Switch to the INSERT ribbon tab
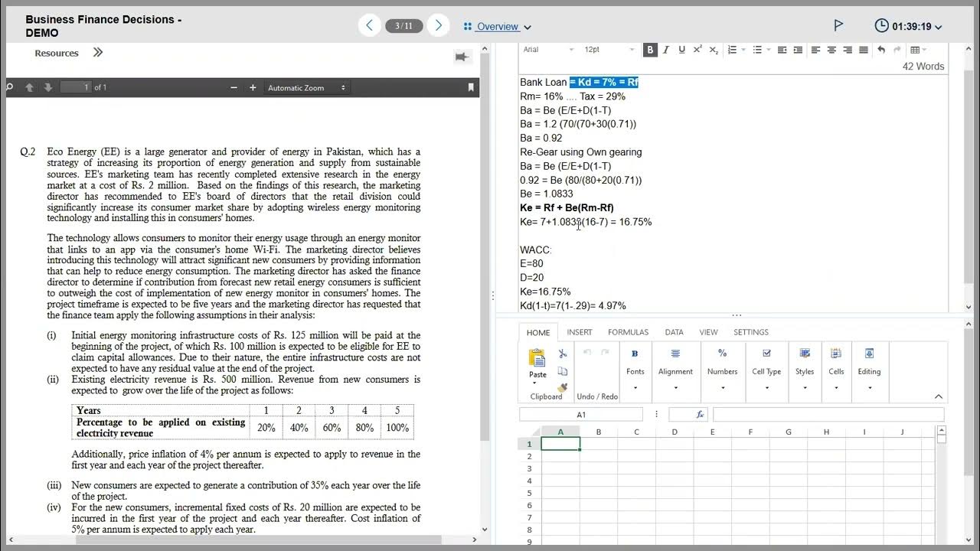Viewport: 980px width, 551px height. (x=580, y=332)
